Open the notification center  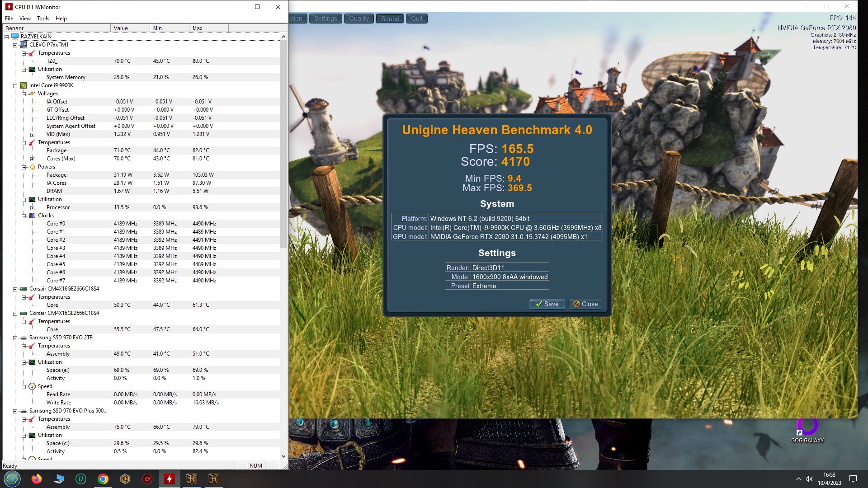point(853,479)
